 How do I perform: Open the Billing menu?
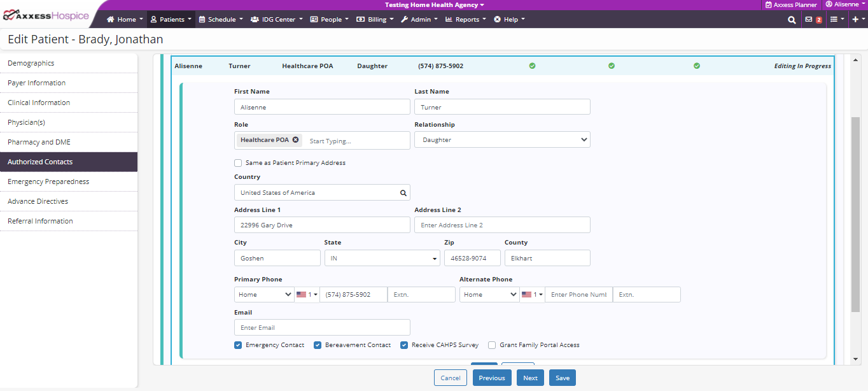tap(377, 20)
